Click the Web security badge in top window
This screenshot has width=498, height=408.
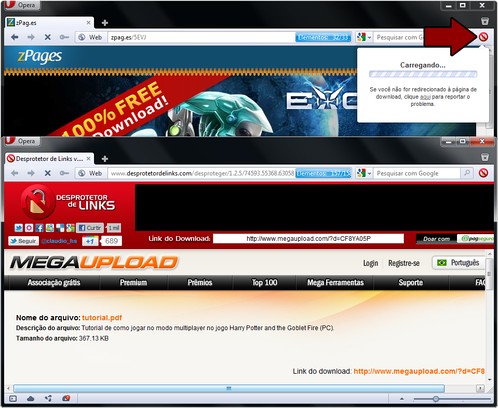pos(90,37)
